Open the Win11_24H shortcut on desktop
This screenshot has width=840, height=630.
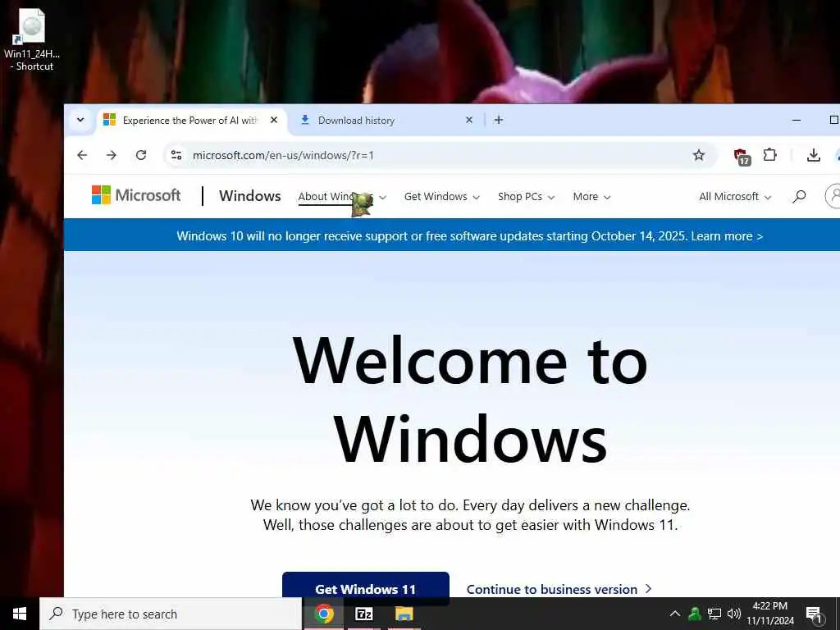32,40
